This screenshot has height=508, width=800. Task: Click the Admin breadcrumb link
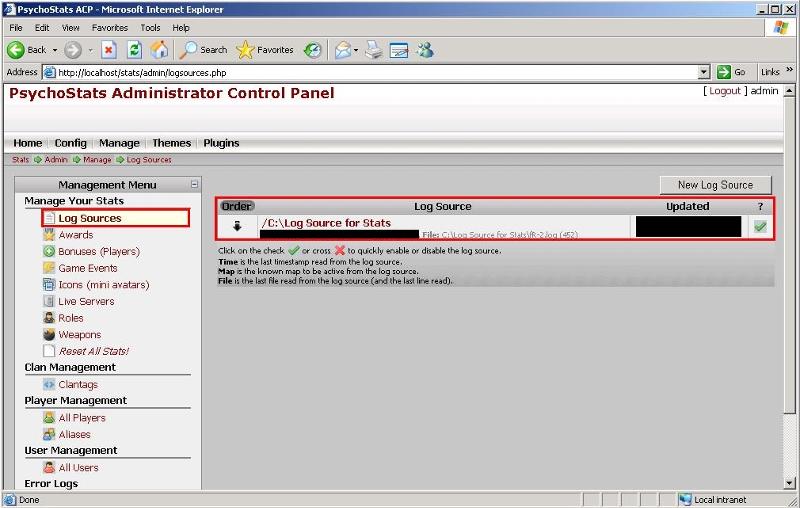point(56,160)
